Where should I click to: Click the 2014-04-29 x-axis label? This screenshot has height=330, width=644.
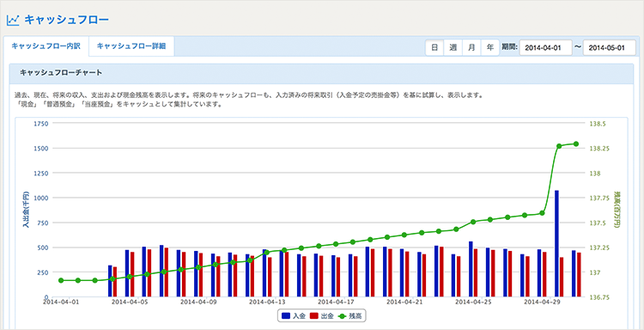541,302
